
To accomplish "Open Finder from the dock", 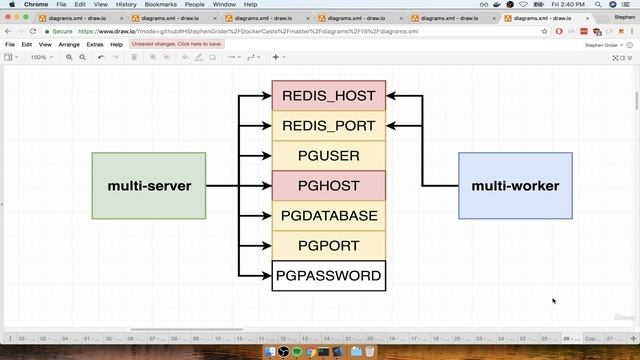I will point(270,351).
